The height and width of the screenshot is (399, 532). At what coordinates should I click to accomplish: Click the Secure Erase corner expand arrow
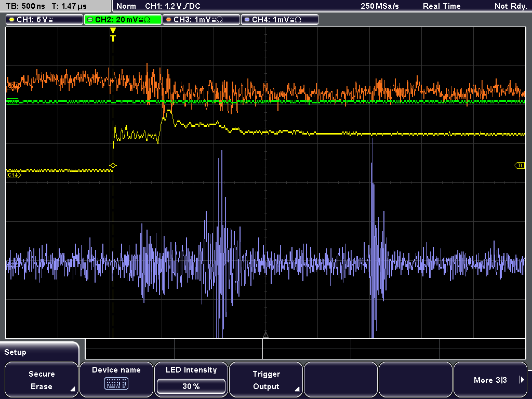pos(72,389)
